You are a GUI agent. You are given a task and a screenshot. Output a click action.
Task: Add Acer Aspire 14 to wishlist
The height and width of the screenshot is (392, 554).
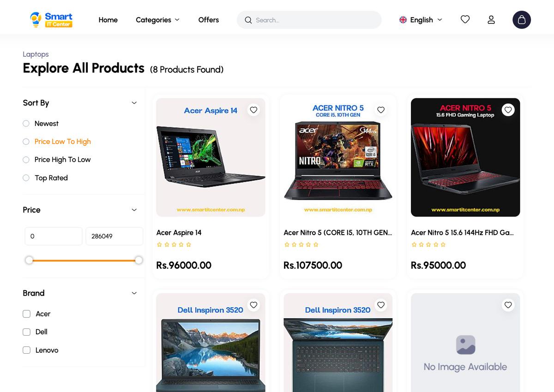pos(253,110)
